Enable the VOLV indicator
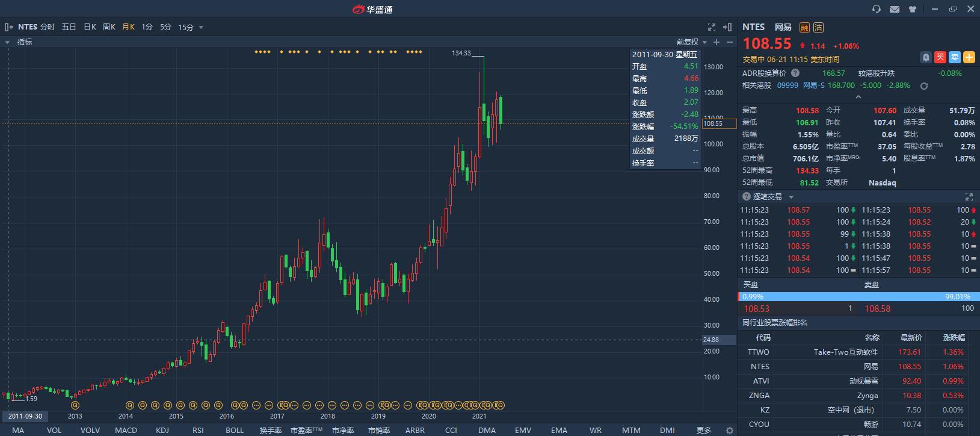The height and width of the screenshot is (436, 980). (90, 431)
